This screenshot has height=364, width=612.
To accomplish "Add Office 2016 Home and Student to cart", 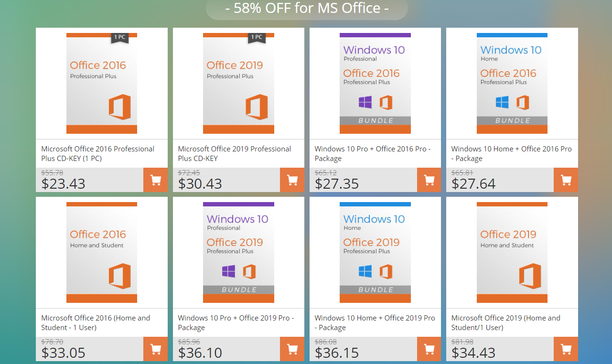I will (x=155, y=349).
